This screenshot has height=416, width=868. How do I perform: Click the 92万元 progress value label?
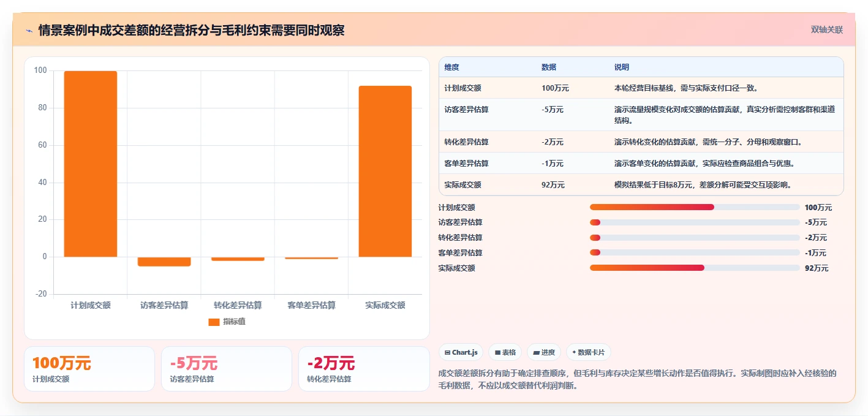tap(817, 268)
